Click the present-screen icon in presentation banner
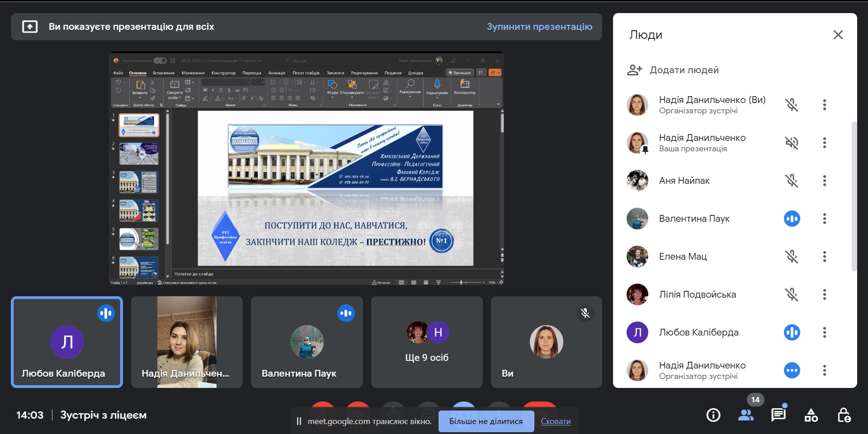This screenshot has height=434, width=868. coord(30,27)
